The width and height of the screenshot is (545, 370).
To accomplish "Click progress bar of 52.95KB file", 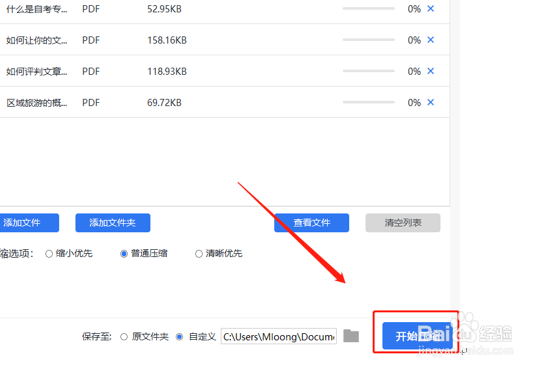I will [x=368, y=8].
